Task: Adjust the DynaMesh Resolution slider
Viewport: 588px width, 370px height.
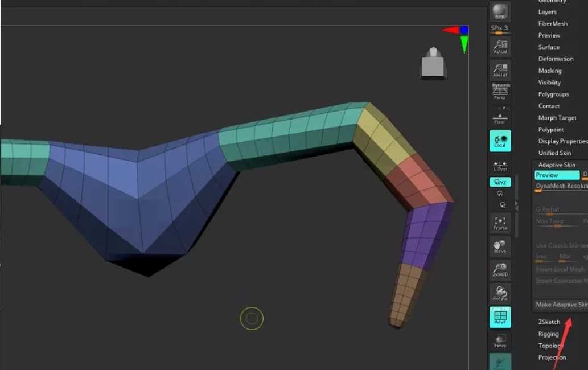Action: click(x=561, y=186)
